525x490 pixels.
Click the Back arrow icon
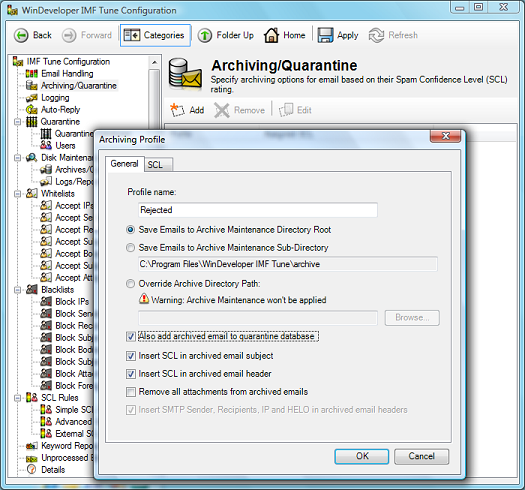21,35
